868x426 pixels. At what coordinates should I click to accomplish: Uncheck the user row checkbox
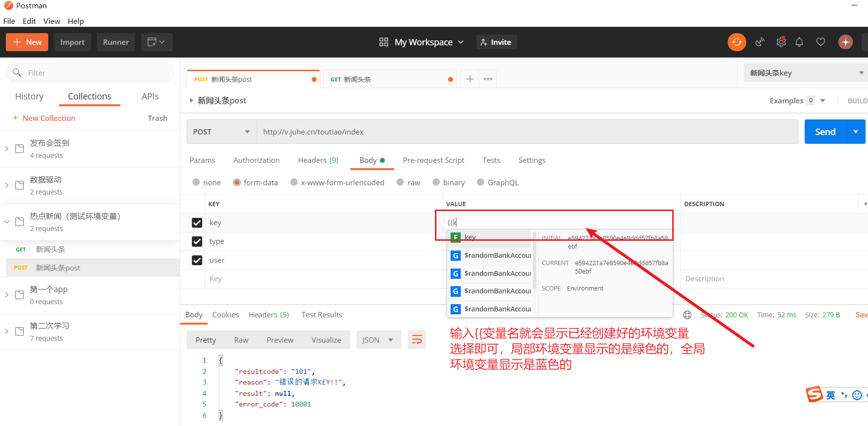tap(197, 260)
